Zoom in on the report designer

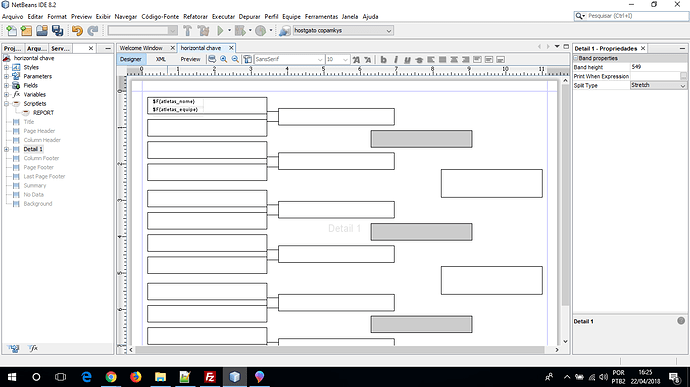coord(224,59)
